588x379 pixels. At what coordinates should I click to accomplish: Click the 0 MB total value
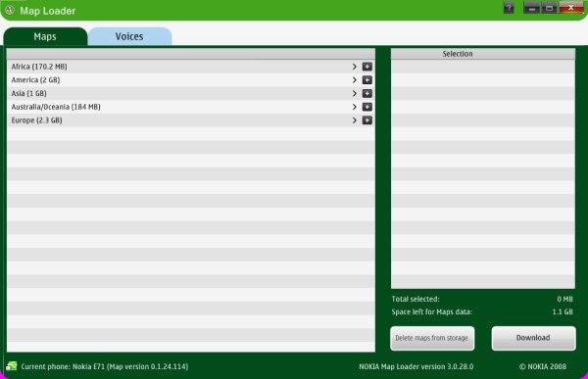coord(564,299)
